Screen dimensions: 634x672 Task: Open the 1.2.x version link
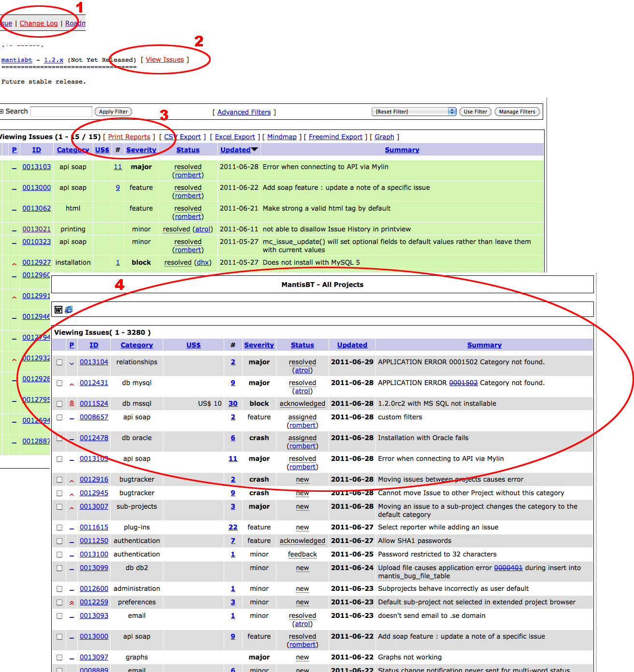click(x=54, y=60)
